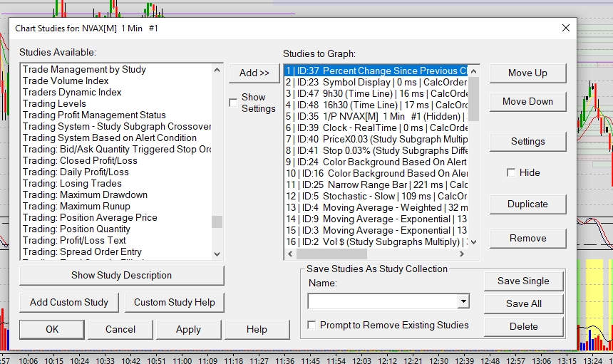The height and width of the screenshot is (364, 613).
Task: Click the Studies to Graph vertical scrollbar thumb
Action: (473, 99)
